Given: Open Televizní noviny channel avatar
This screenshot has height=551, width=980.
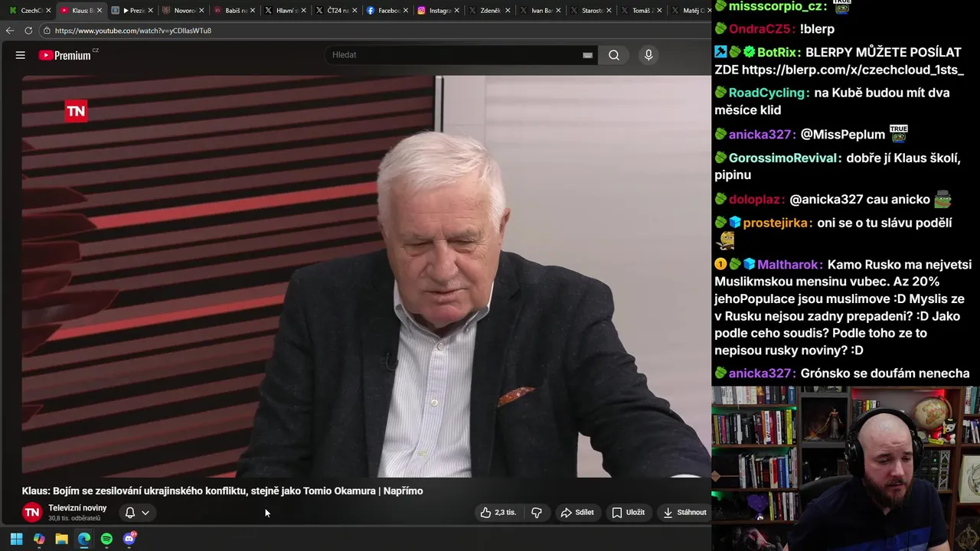Looking at the screenshot, I should click(32, 513).
